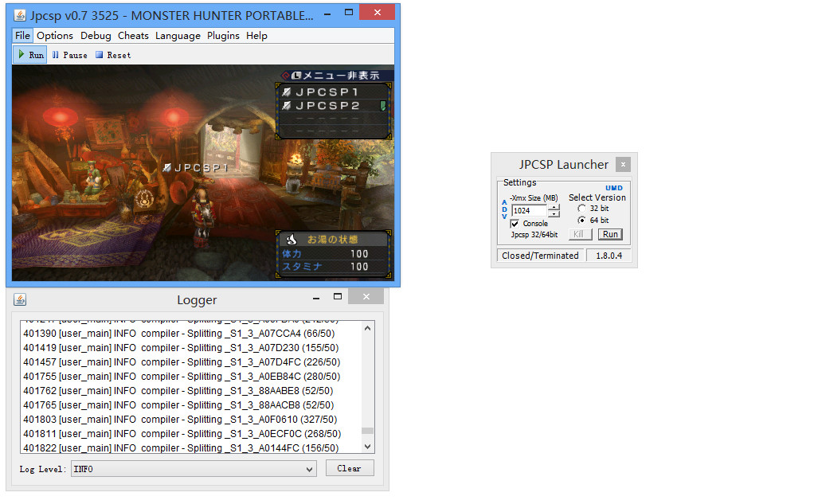
Task: Pause the emulator from the toolbar
Action: click(x=69, y=55)
